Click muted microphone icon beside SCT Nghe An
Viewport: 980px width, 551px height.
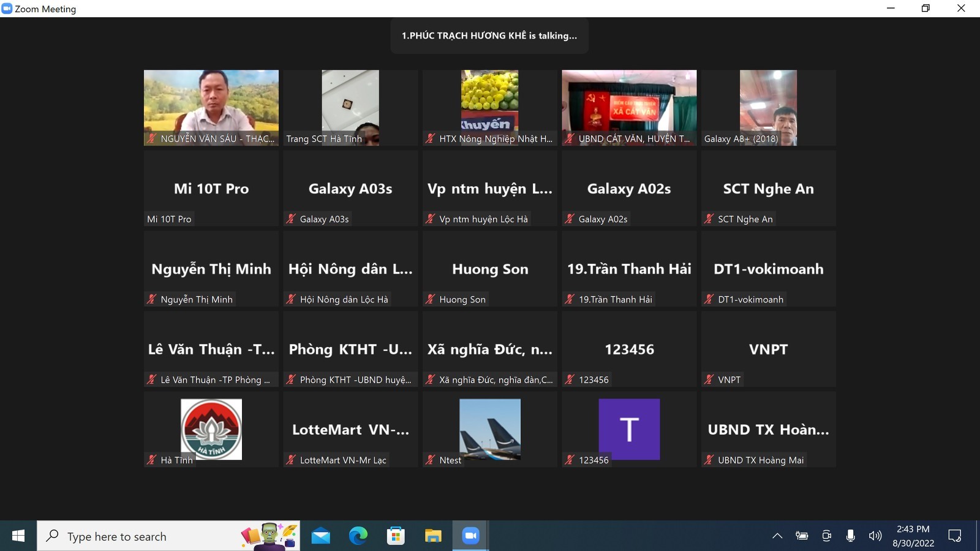tap(709, 219)
